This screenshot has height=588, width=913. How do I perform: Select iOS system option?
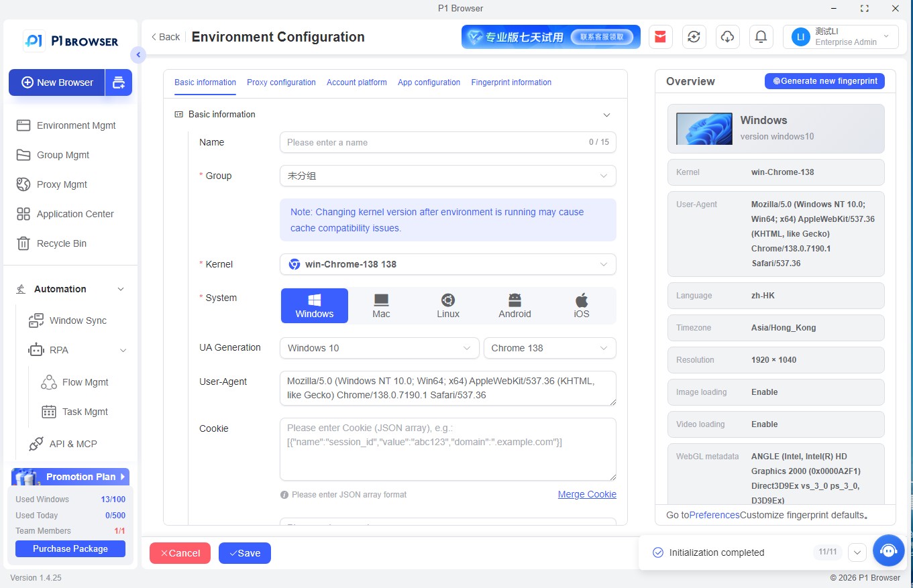(x=582, y=306)
